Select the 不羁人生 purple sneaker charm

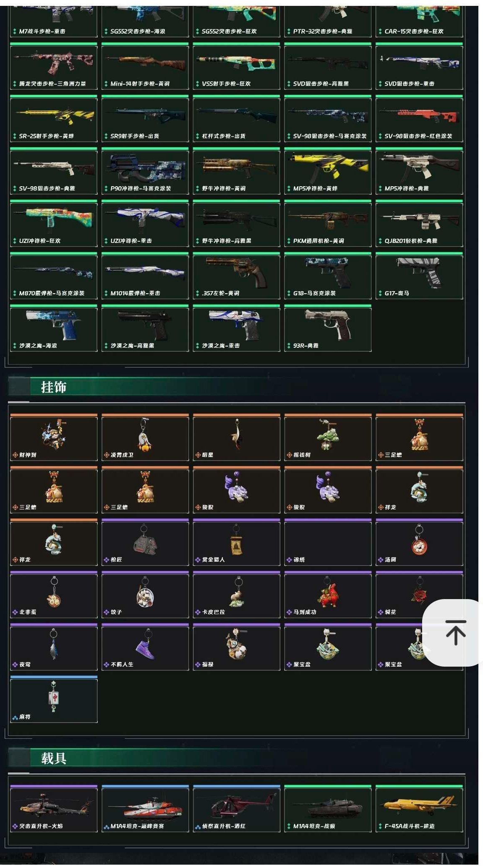[x=145, y=647]
